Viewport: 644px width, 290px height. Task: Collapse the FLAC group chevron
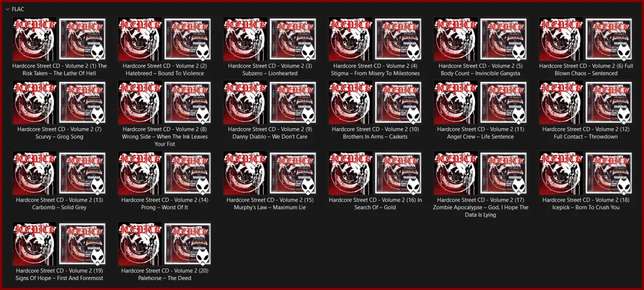[8, 9]
